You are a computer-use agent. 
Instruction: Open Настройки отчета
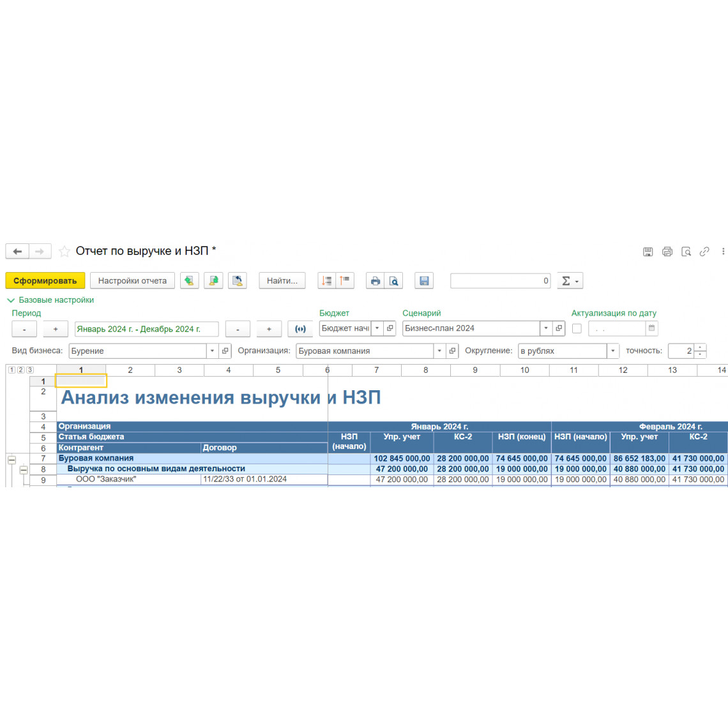click(x=132, y=280)
